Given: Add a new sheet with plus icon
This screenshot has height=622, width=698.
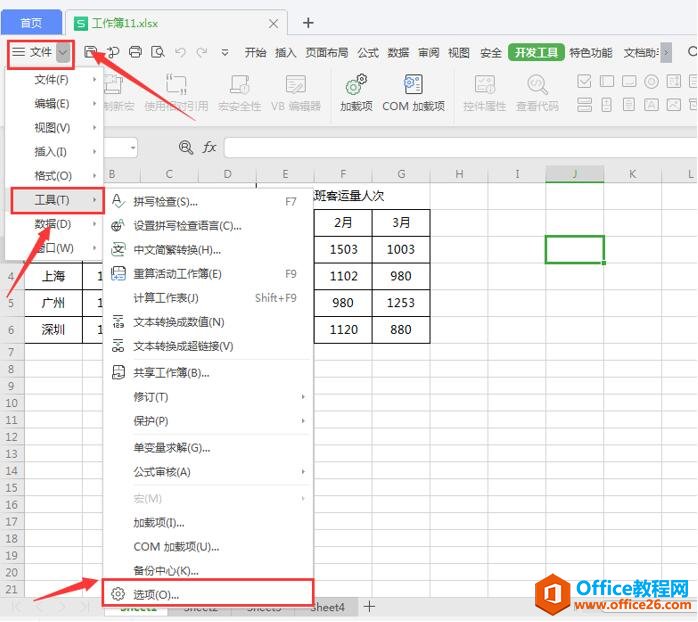Looking at the screenshot, I should click(369, 607).
